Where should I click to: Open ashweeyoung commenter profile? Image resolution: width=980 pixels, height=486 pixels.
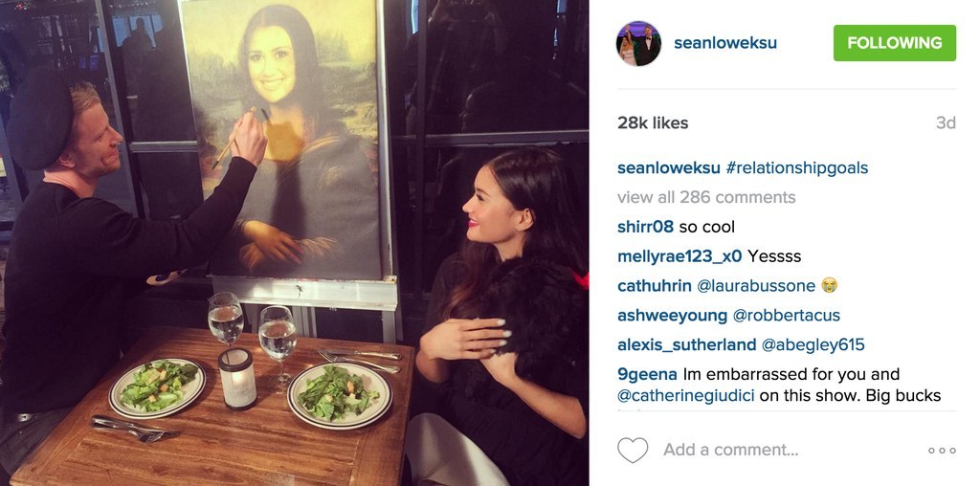coord(673,316)
